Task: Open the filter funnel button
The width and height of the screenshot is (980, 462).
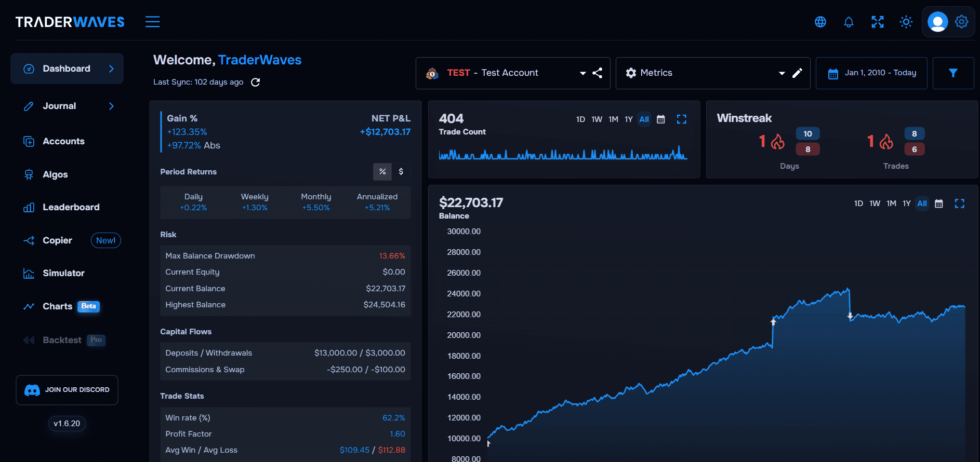Action: (952, 73)
